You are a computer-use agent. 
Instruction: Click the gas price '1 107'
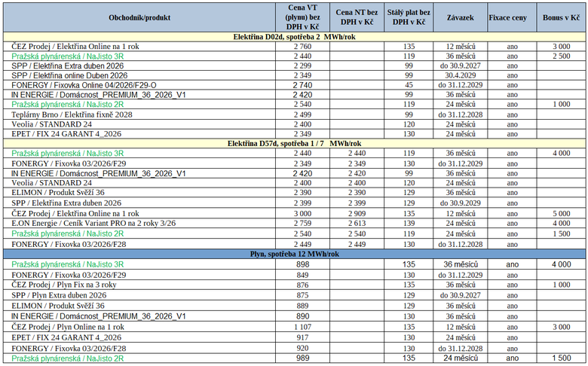(302, 327)
